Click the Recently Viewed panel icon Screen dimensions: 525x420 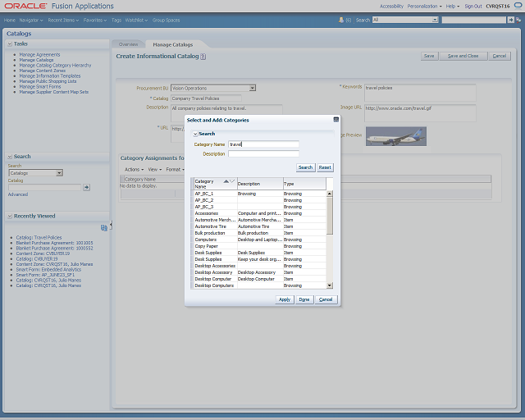pos(104,228)
